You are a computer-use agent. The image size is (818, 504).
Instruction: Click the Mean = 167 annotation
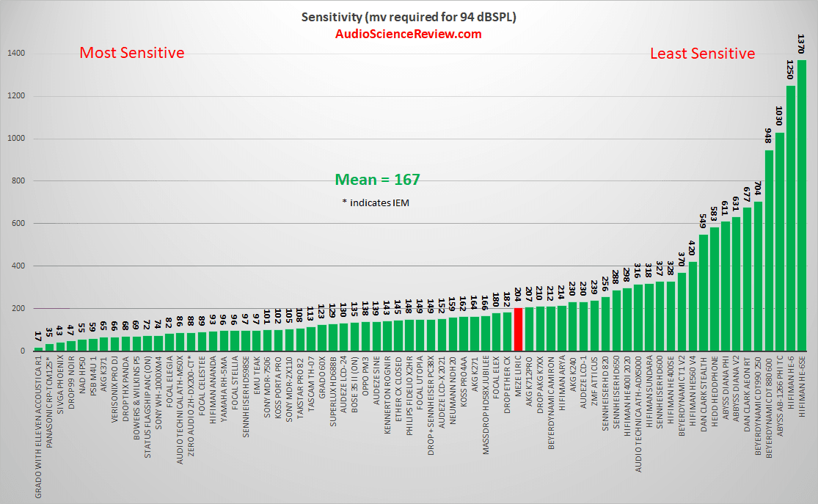377,180
